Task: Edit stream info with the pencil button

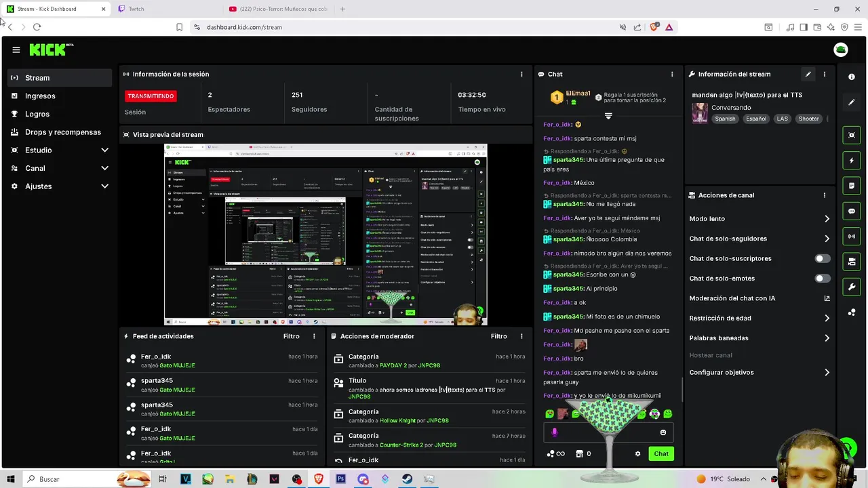Action: (x=808, y=74)
